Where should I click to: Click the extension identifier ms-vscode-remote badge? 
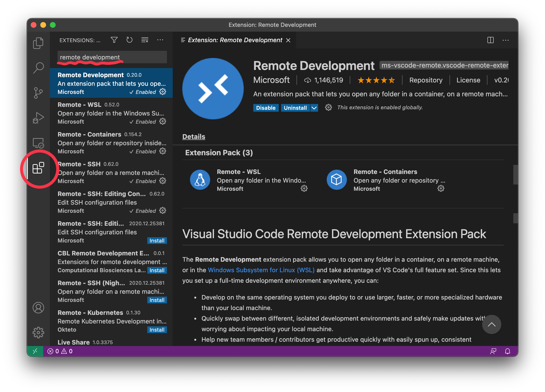tap(444, 65)
